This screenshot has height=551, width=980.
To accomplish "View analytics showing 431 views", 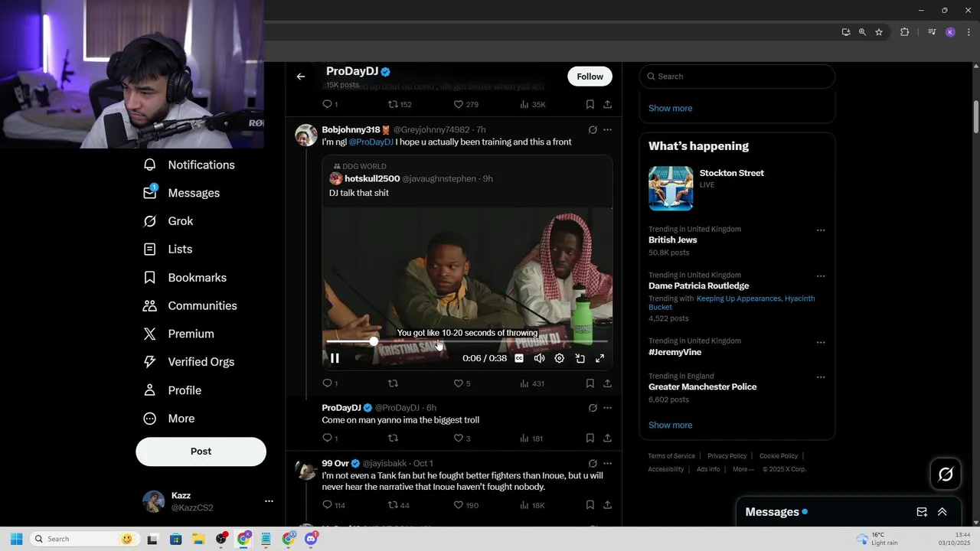I will point(531,383).
